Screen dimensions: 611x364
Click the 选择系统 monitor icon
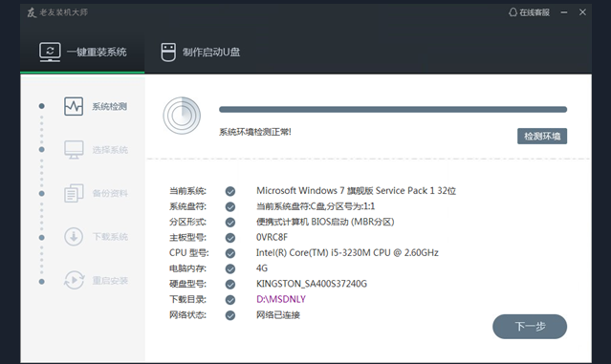coord(74,150)
